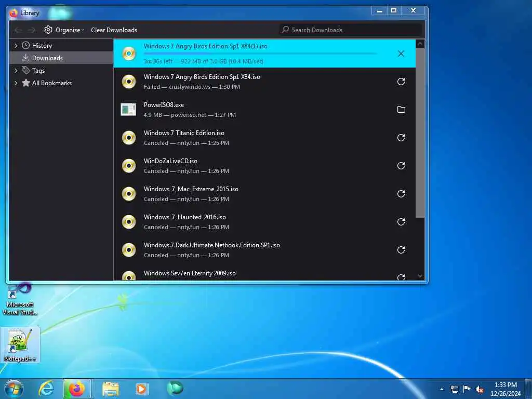
Task: Click the Organize gear icon
Action: pos(48,30)
